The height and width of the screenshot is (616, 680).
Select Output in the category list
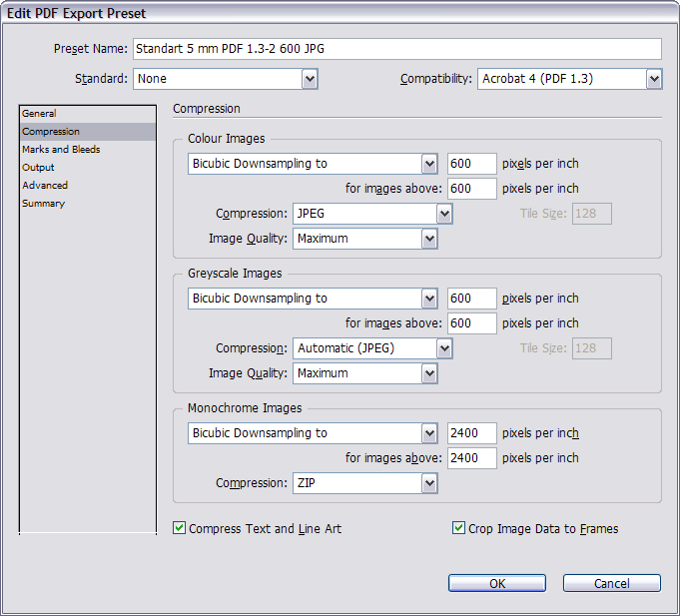click(x=88, y=168)
